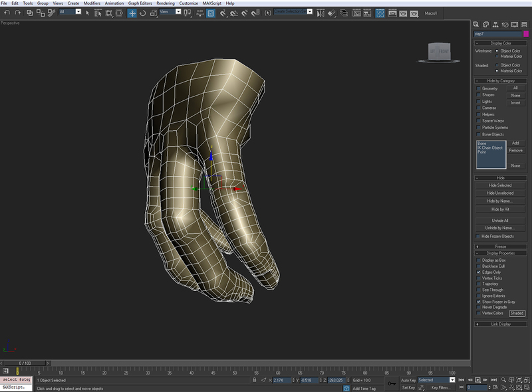The width and height of the screenshot is (532, 392).
Task: Open the Layer Manager icon
Action: [344, 13]
